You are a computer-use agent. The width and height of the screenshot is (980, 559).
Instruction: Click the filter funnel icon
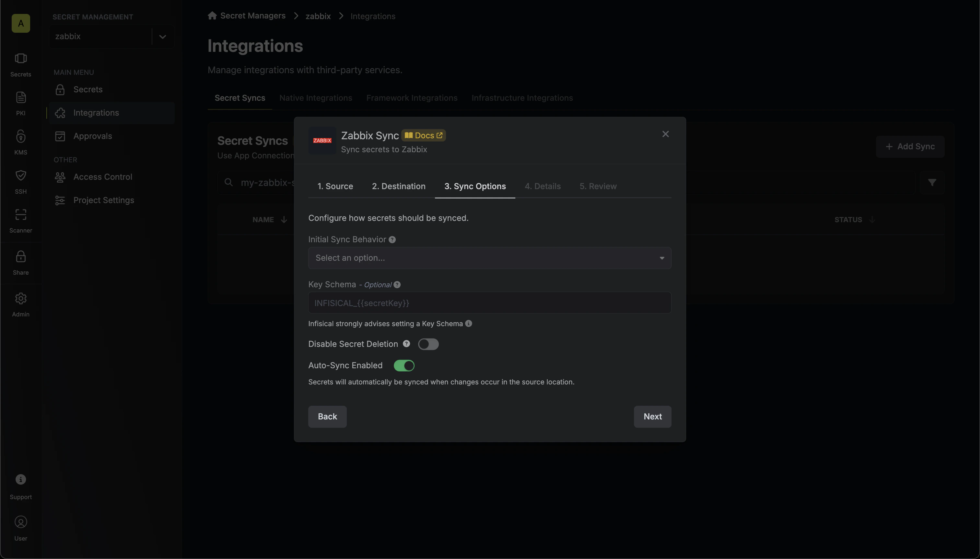932,182
